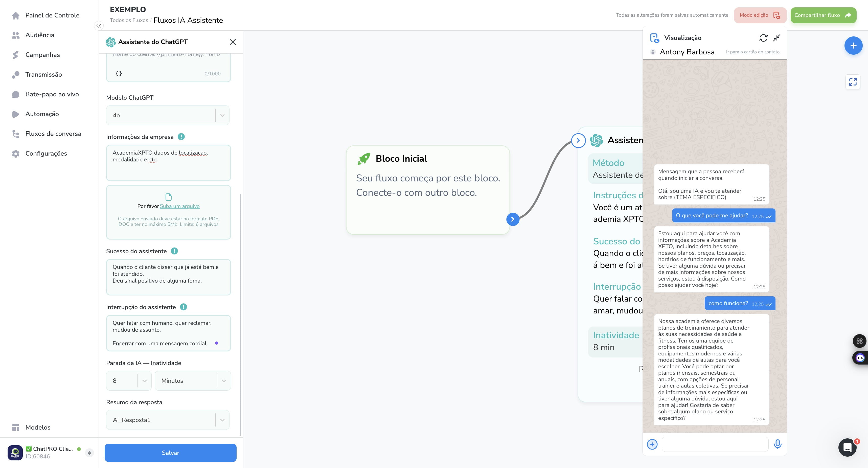
Task: Go to Bate-papo ao vivo section
Action: pos(52,94)
